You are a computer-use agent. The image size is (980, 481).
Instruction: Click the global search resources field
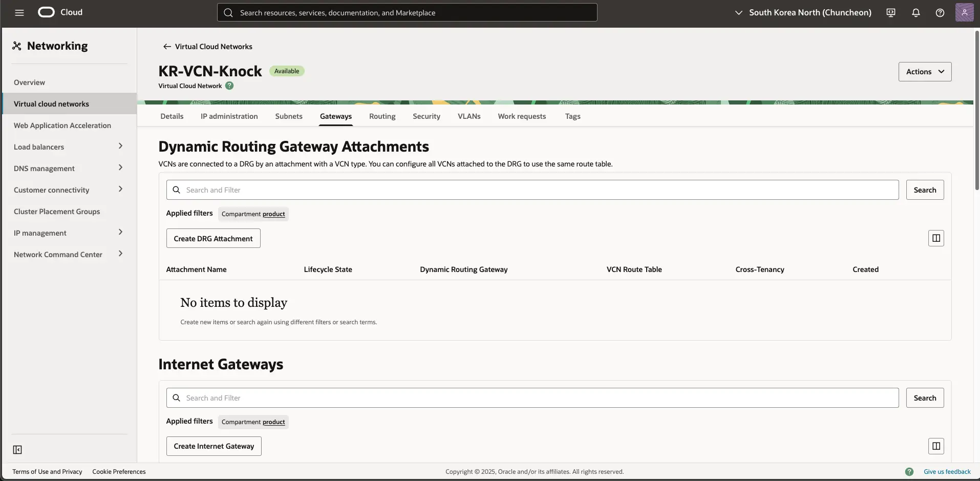(x=407, y=12)
